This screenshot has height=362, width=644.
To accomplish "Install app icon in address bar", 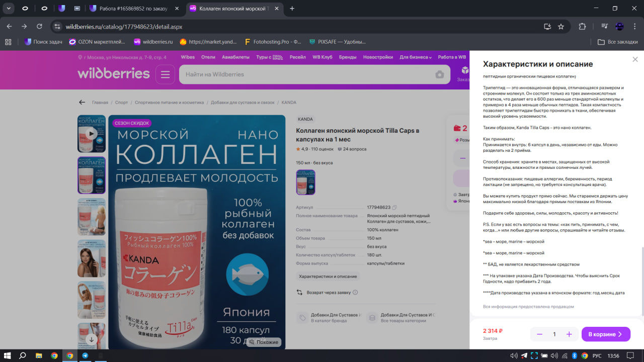I will click(547, 27).
